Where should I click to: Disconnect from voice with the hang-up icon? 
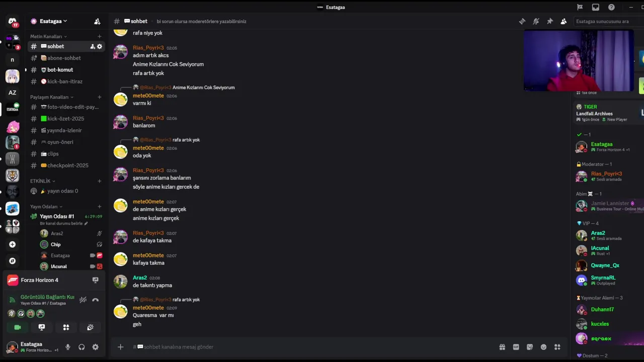(x=96, y=300)
